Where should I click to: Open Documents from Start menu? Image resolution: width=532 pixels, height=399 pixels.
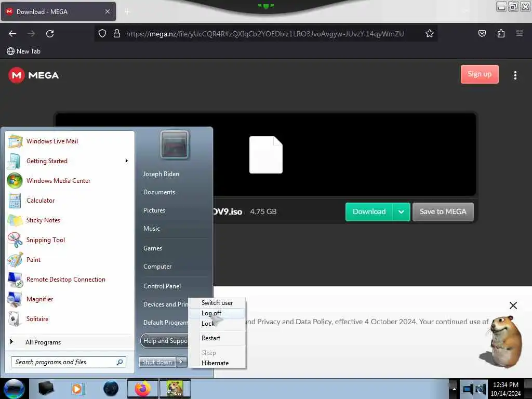[159, 192]
